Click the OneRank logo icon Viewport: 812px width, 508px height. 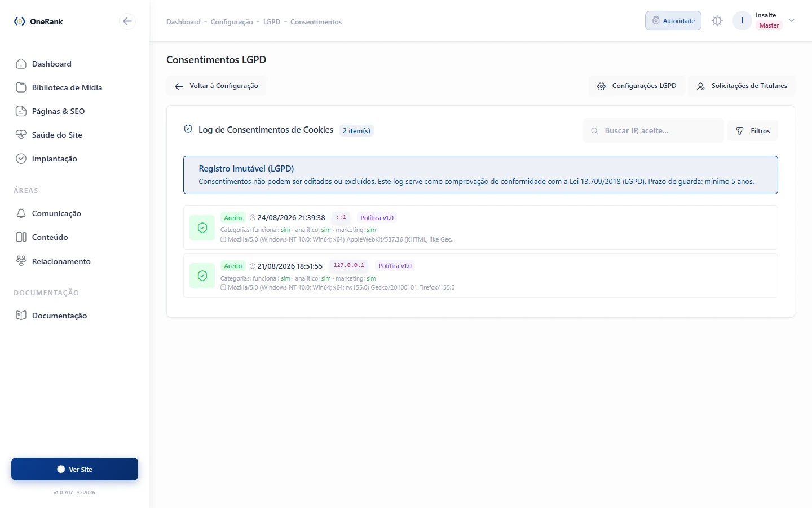coord(20,21)
